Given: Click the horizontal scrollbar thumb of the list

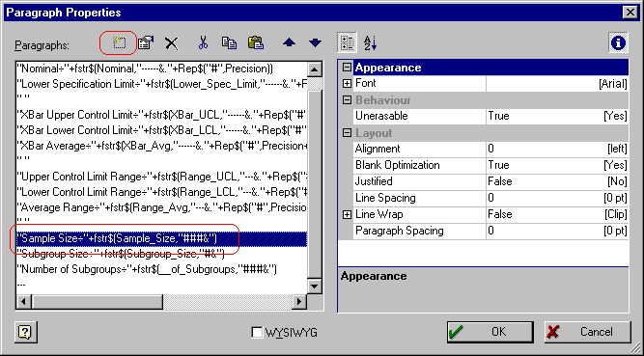Looking at the screenshot, I should (97, 301).
